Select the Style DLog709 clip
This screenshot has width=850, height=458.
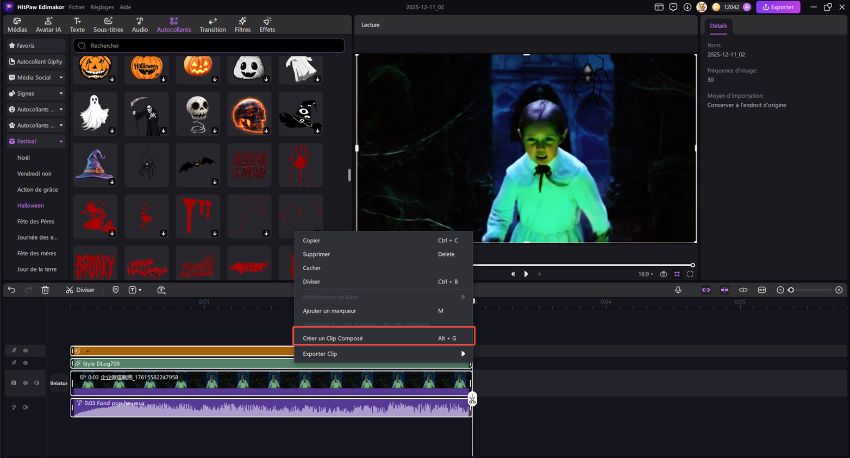(x=271, y=364)
